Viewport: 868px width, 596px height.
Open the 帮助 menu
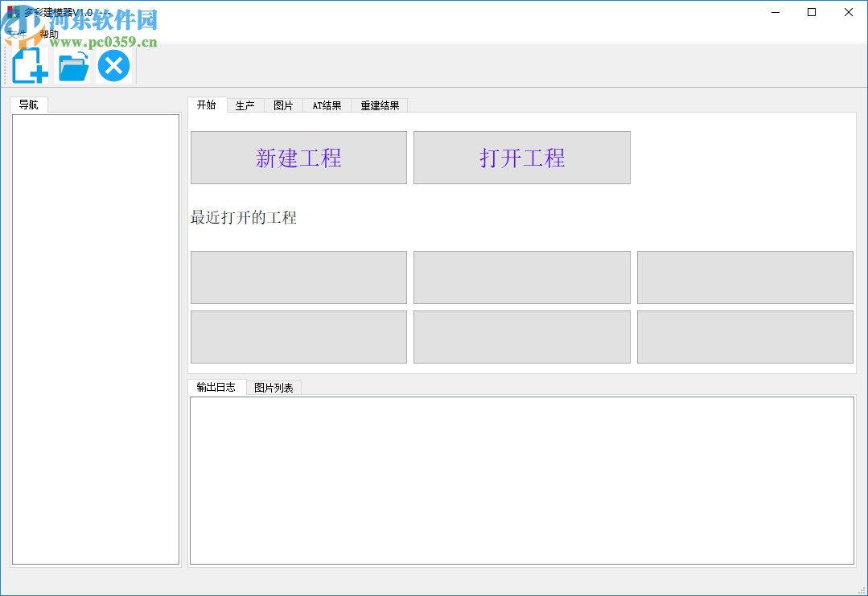point(49,35)
